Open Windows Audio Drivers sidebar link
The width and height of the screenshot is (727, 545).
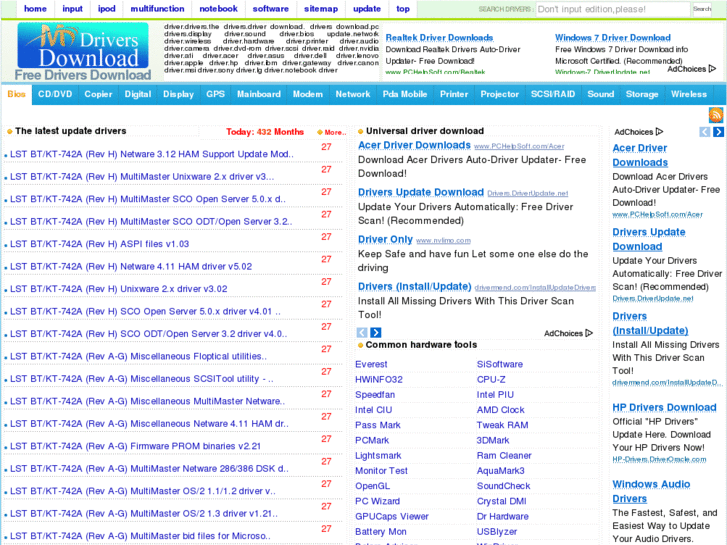click(x=651, y=491)
